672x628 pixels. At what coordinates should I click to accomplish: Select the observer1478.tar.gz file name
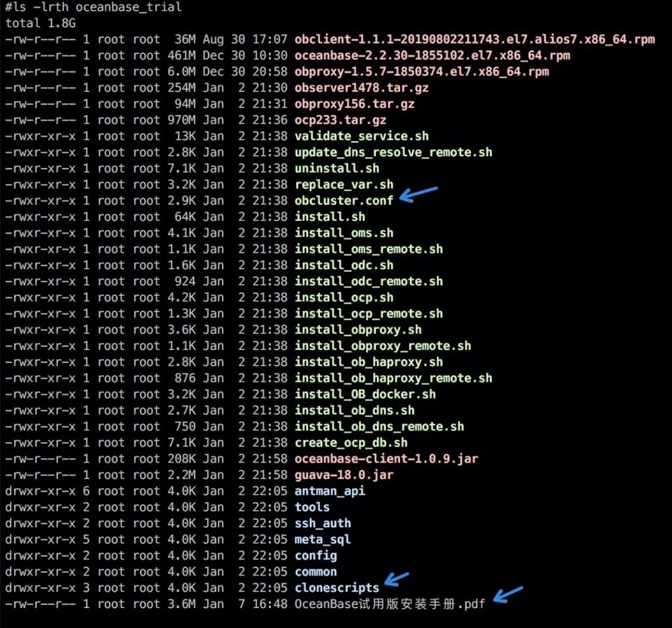[x=362, y=88]
